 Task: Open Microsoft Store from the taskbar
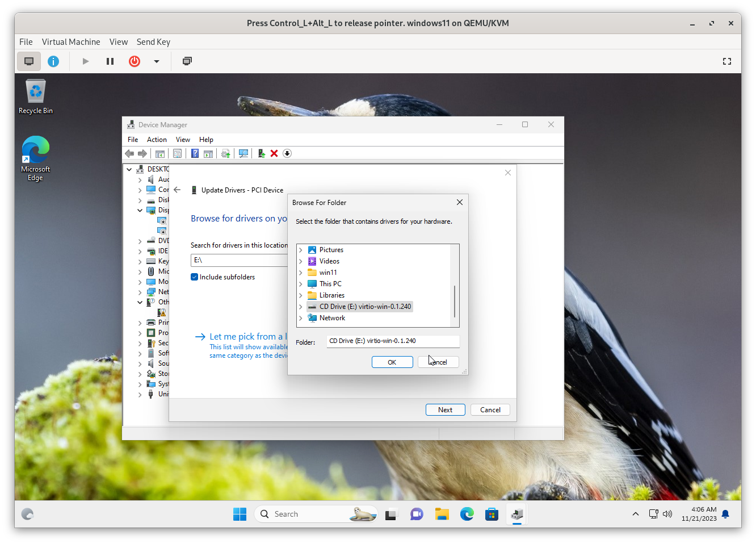[x=492, y=514]
